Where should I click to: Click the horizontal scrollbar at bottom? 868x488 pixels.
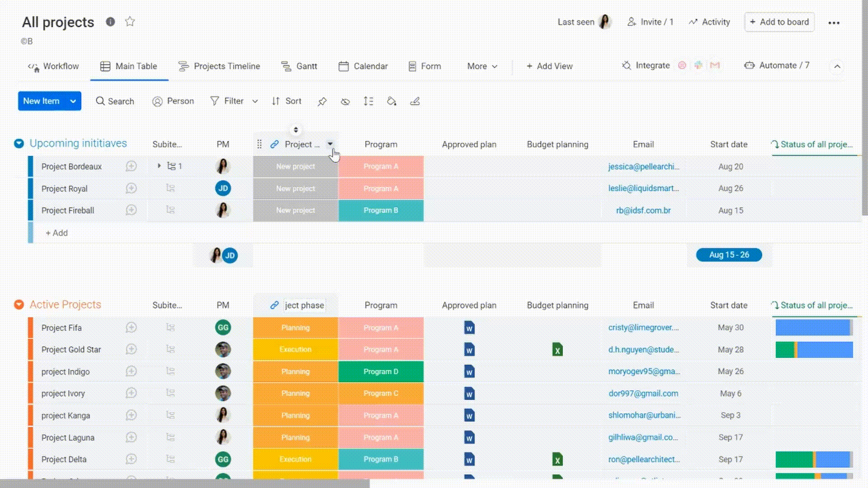pos(184,483)
